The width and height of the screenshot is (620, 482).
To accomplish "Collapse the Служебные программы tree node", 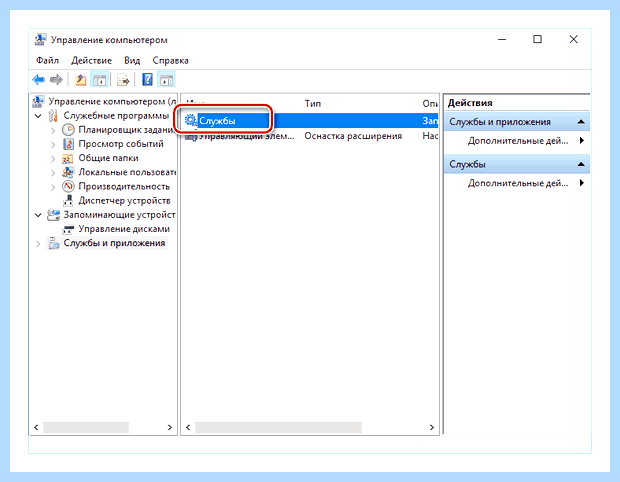I will pos(38,116).
